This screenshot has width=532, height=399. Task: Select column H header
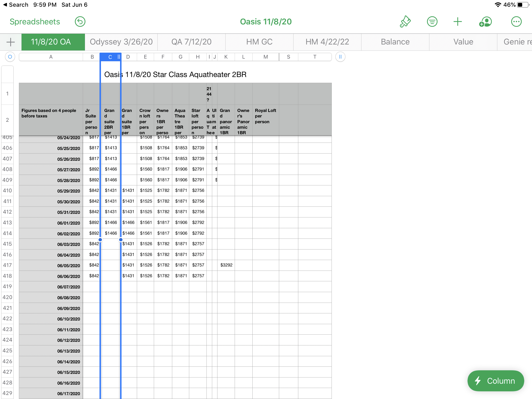click(198, 57)
